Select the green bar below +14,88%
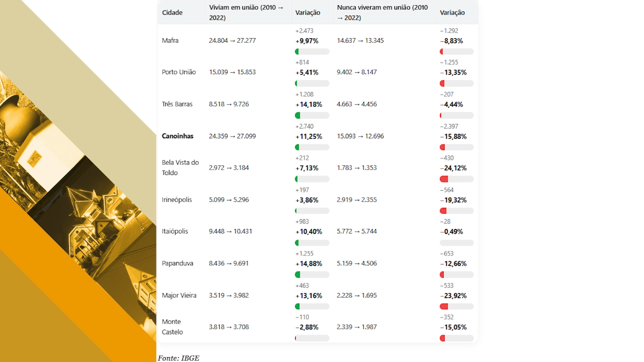Viewport: 644px width, 362px height. pyautogui.click(x=312, y=275)
